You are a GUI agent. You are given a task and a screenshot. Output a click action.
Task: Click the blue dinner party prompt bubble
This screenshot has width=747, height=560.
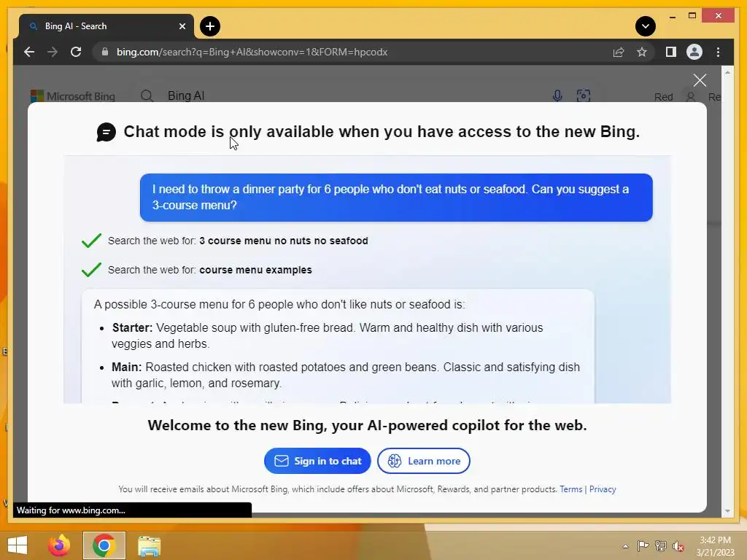tap(396, 197)
